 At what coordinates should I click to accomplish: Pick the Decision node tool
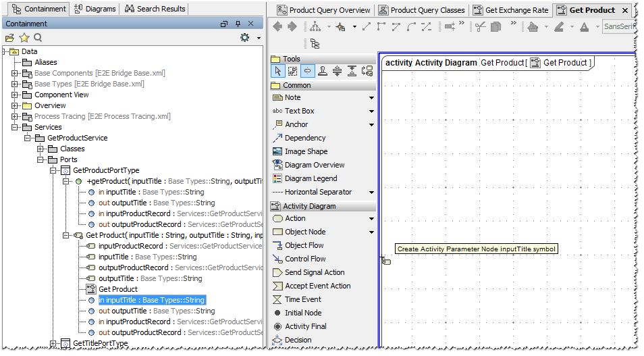click(x=298, y=340)
